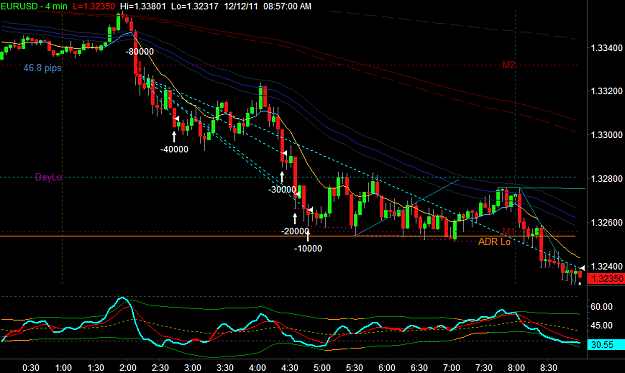This screenshot has width=625, height=373.
Task: Click the 08:57:00 AM timestamp
Action: pyautogui.click(x=287, y=6)
